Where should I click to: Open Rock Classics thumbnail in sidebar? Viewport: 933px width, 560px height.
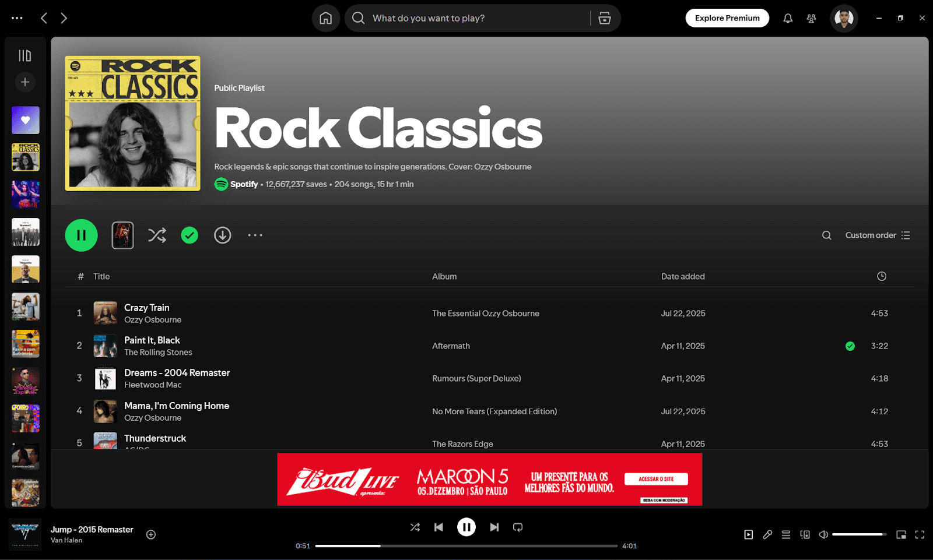(x=26, y=157)
